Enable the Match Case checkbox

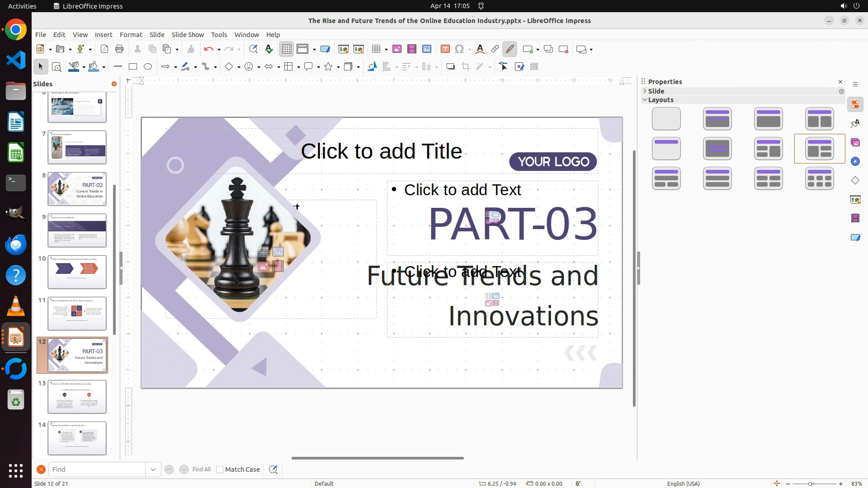(220, 469)
